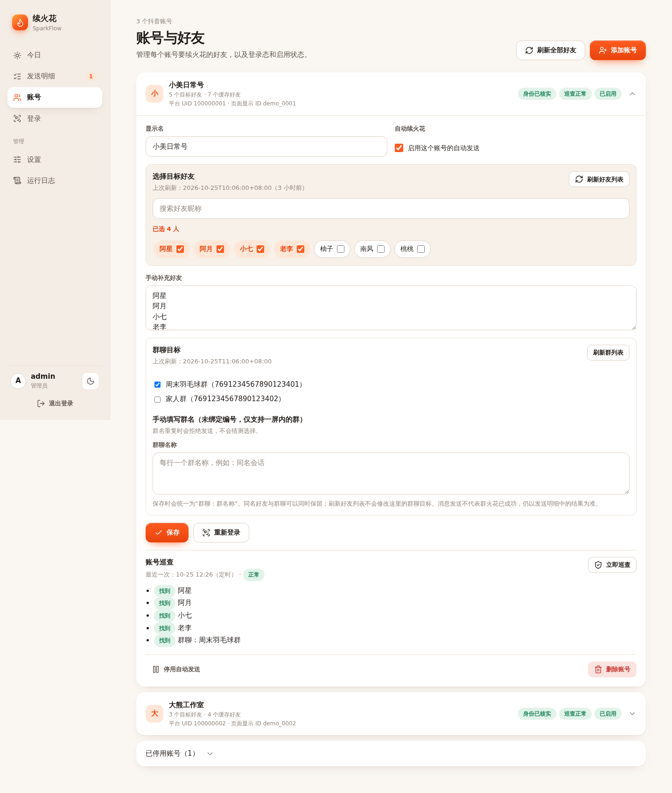Viewport: 672px width, 793px height.
Task: Click refresh icon in 刷新好友列表
Action: (x=579, y=179)
